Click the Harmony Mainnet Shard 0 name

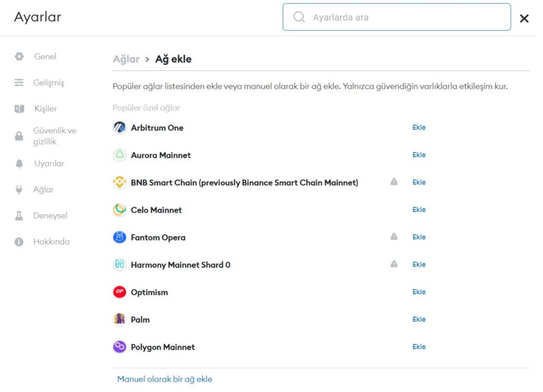point(181,265)
